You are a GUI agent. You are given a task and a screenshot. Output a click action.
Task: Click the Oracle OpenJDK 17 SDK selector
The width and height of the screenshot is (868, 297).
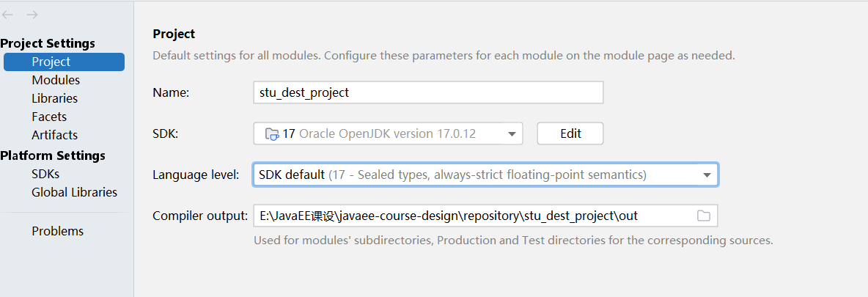(x=387, y=133)
